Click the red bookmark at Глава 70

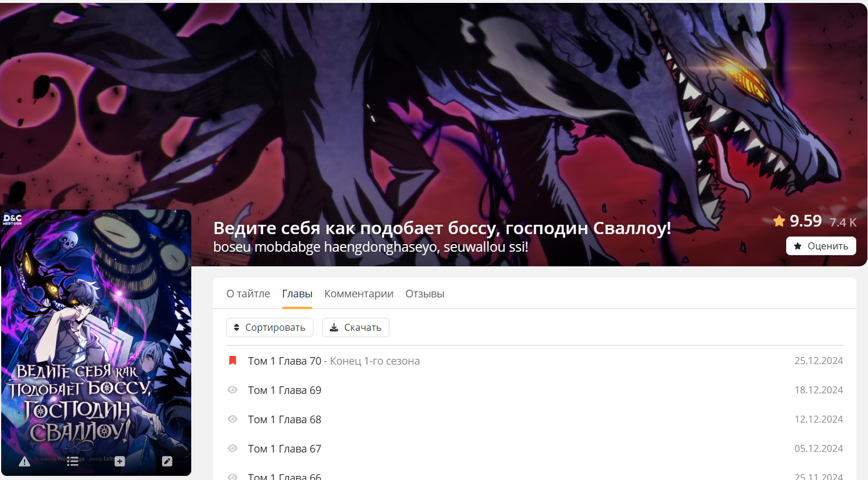pyautogui.click(x=232, y=361)
